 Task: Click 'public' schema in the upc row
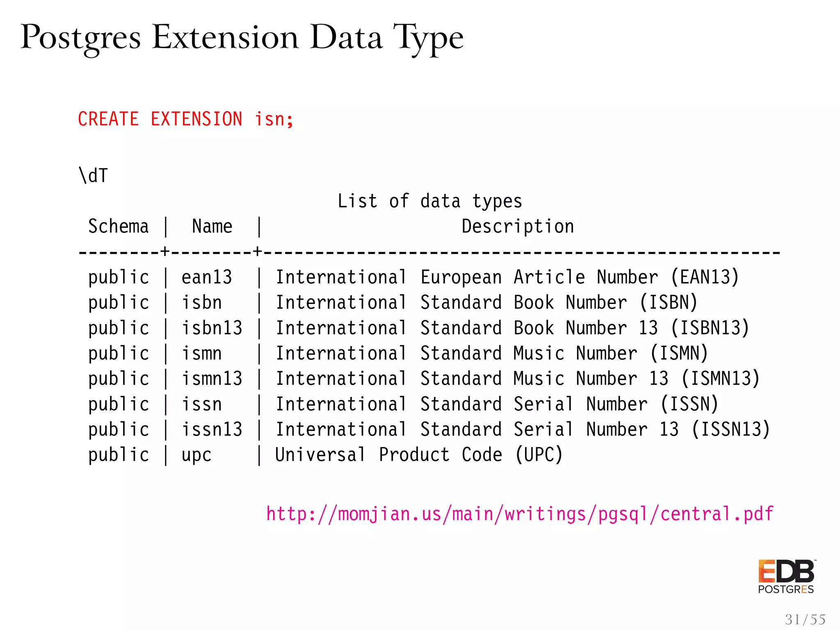(119, 456)
